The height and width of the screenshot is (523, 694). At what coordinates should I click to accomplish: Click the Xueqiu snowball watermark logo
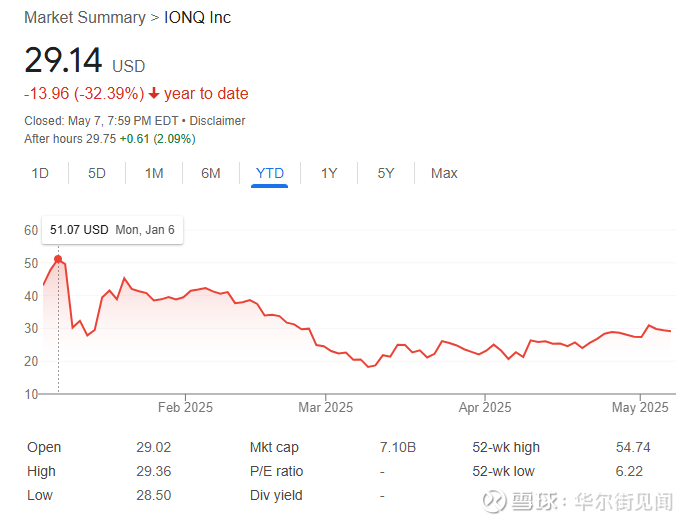(x=495, y=500)
